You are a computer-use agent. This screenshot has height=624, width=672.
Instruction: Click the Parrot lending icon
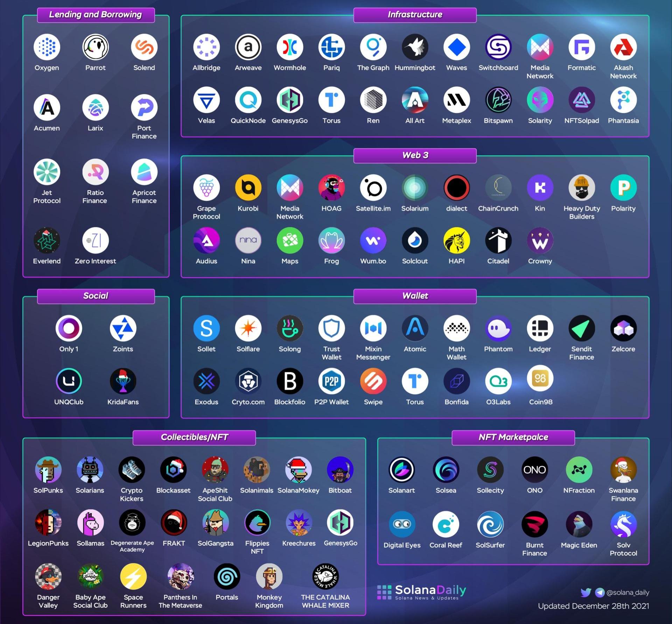tap(95, 47)
